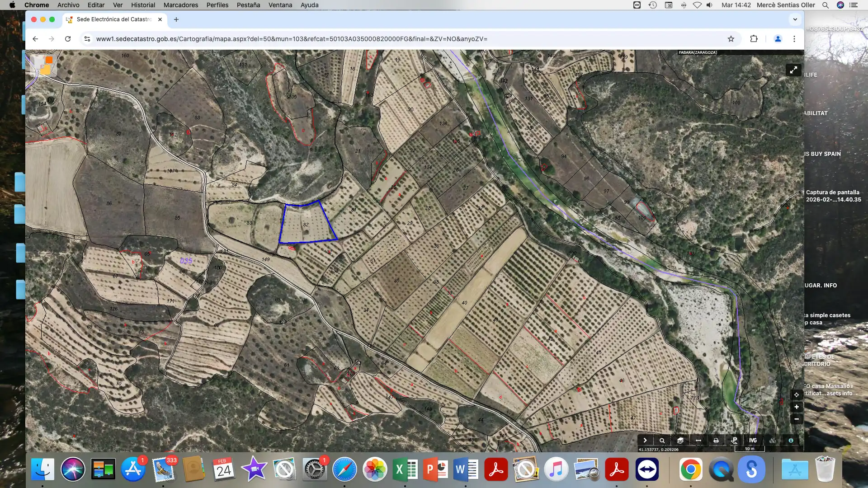This screenshot has width=868, height=488.
Task: Print the current map view
Action: pyautogui.click(x=716, y=440)
